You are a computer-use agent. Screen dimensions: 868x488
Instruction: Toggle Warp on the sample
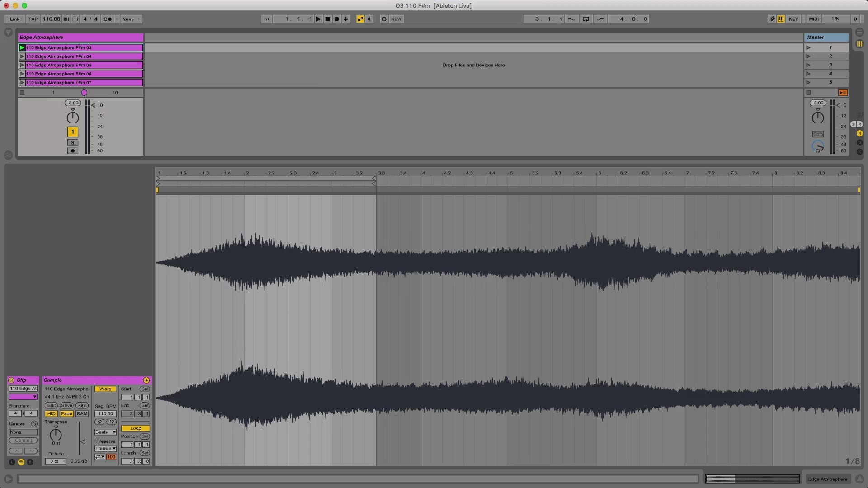click(x=105, y=389)
